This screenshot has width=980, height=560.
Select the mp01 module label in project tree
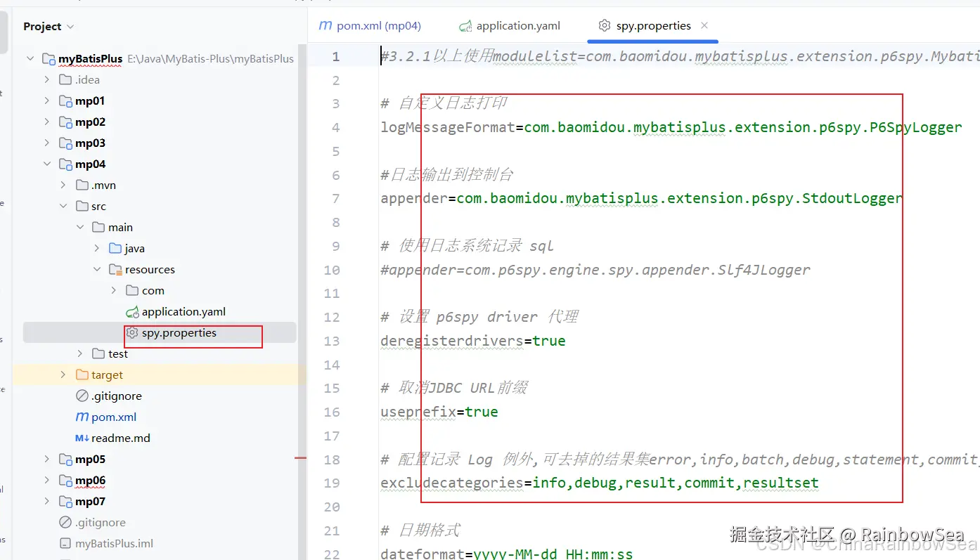click(x=90, y=100)
